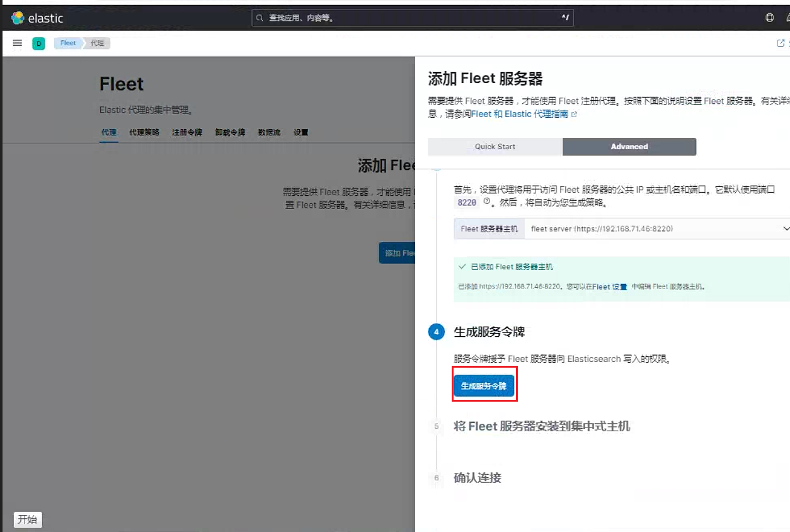Click the Elastic logo
This screenshot has height=532, width=790.
[37, 18]
